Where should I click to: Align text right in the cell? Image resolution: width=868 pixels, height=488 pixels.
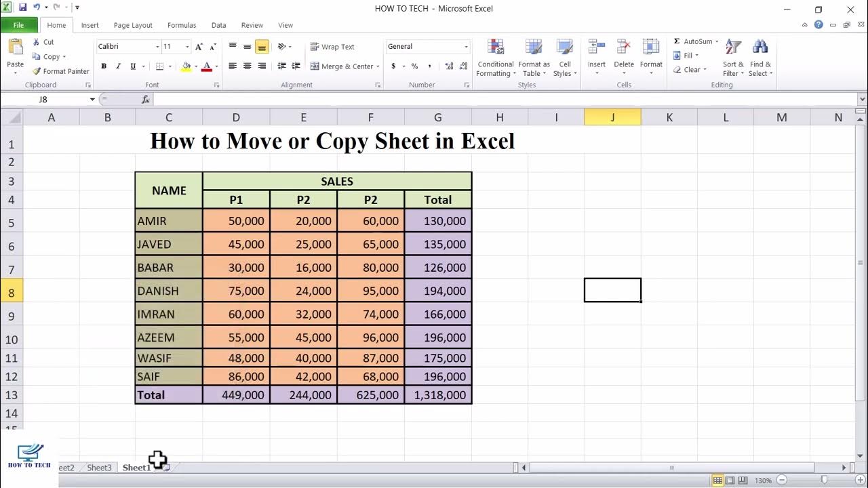[262, 66]
